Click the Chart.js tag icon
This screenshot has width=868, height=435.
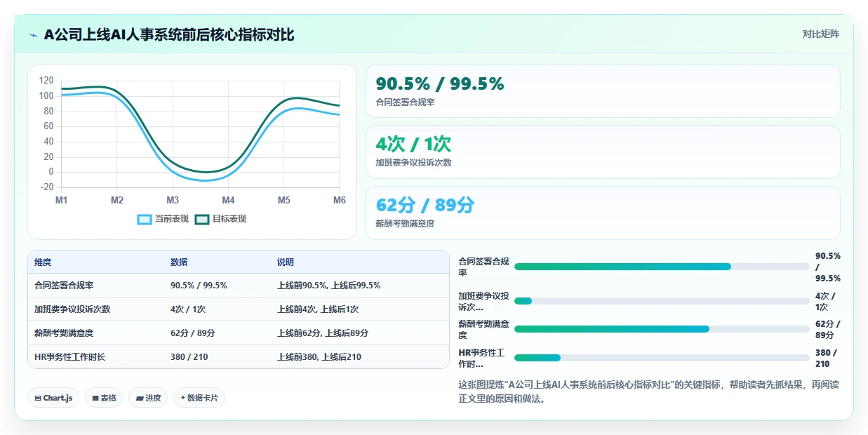38,398
